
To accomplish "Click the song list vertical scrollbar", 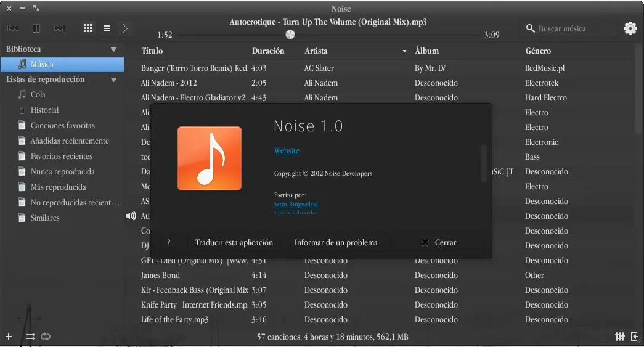I will (x=638, y=88).
